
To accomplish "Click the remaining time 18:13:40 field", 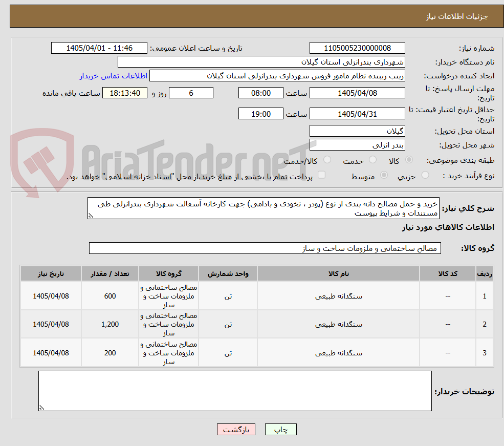I will pos(125,93).
